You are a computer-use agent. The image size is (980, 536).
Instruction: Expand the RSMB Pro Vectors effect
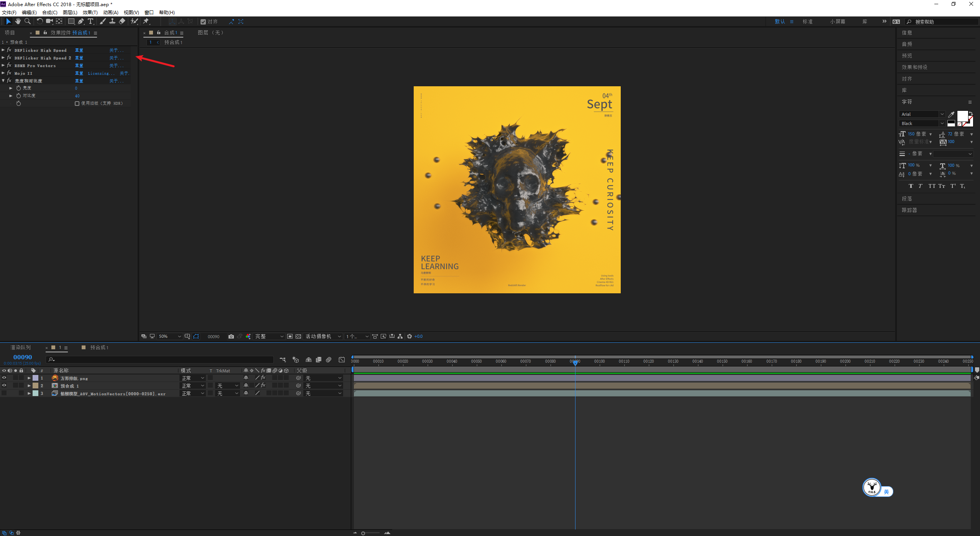tap(3, 66)
